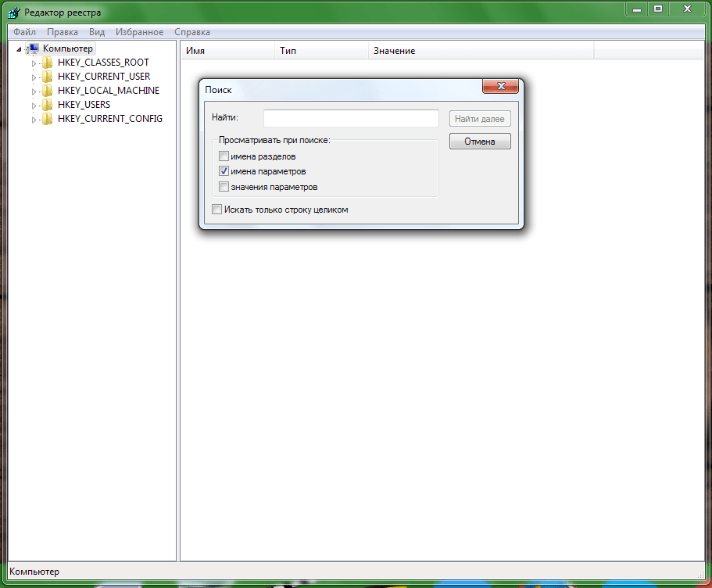This screenshot has height=588, width=712.
Task: Collapse the Компьютер tree node
Action: (x=19, y=49)
